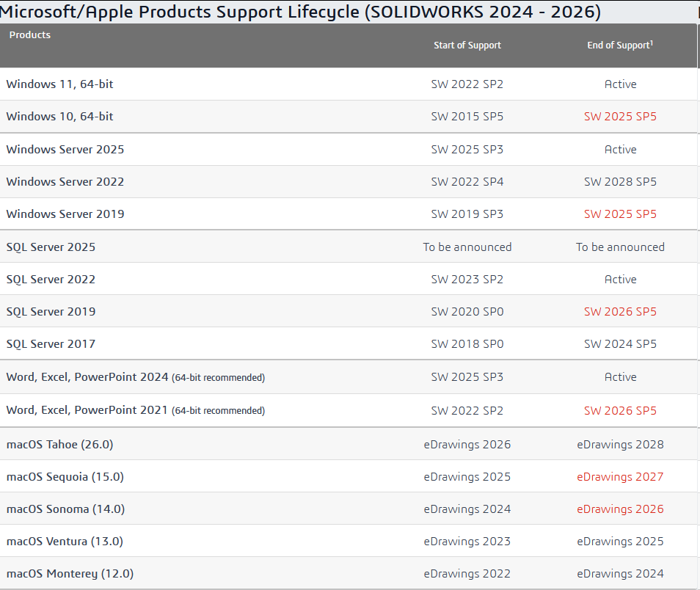700x590 pixels.
Task: Click SW 2022 SP2 start value for Office 2021
Action: [x=467, y=410]
